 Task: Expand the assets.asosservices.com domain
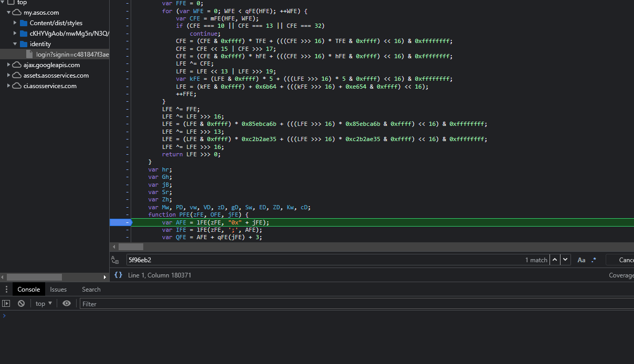click(x=9, y=76)
